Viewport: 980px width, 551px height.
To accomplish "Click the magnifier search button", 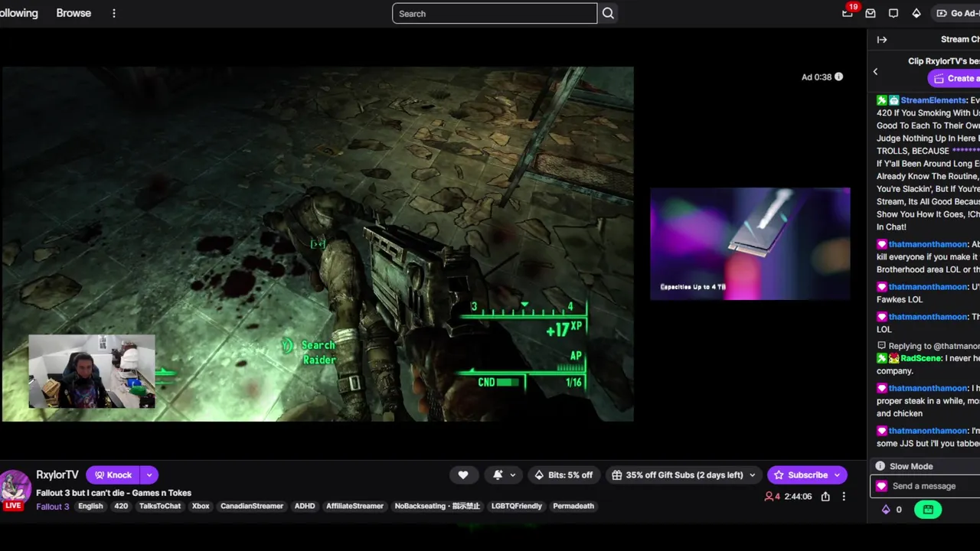I will point(608,14).
